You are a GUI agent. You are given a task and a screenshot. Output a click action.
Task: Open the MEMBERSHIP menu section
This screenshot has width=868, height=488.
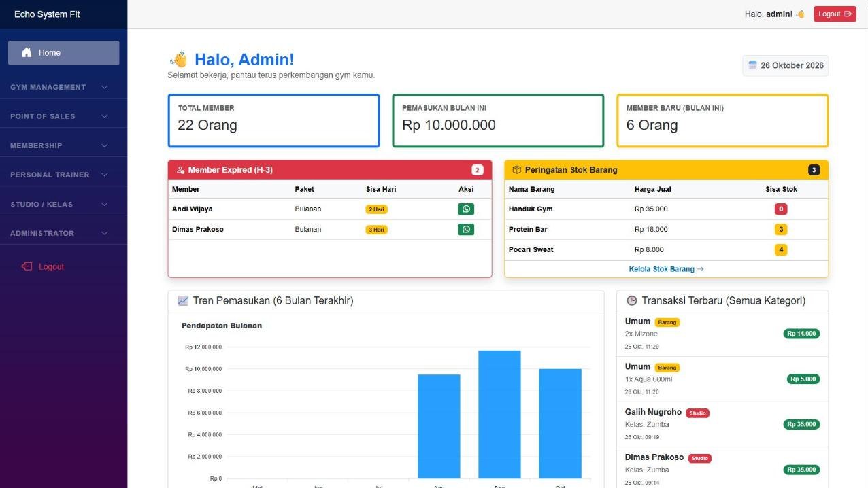click(x=63, y=145)
